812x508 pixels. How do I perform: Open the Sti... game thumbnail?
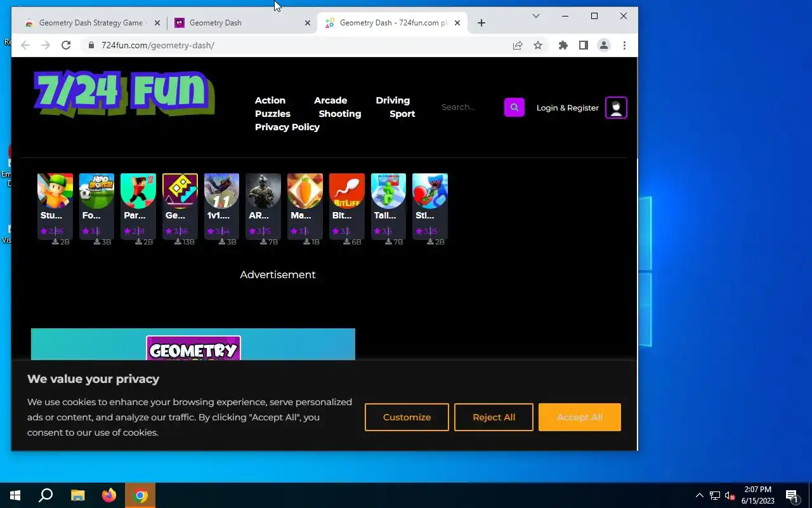(x=430, y=191)
